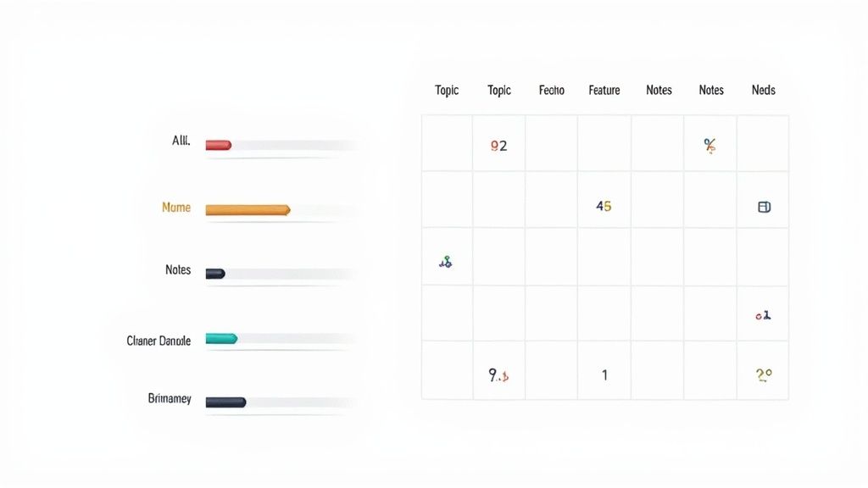Click the Brinamey label
Viewport: 868px width, 488px height.
(170, 398)
